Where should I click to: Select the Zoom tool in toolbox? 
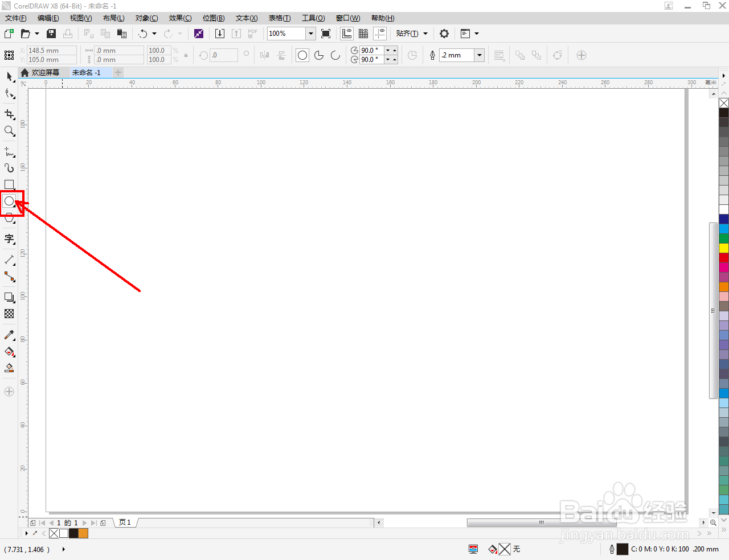coord(9,131)
